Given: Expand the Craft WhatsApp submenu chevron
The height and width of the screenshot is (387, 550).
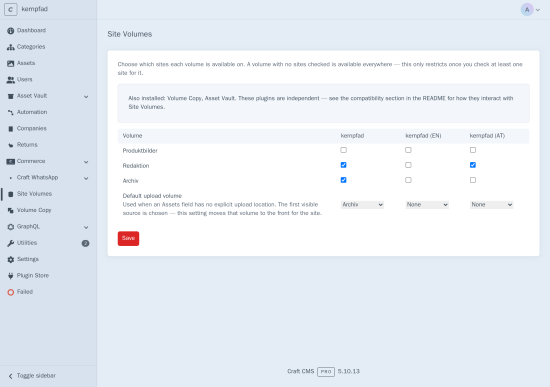Looking at the screenshot, I should coord(86,178).
